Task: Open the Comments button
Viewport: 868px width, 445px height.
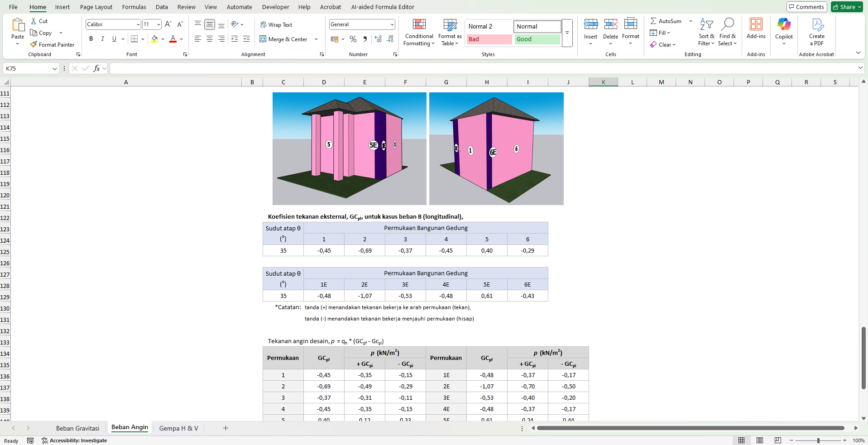Action: point(806,7)
